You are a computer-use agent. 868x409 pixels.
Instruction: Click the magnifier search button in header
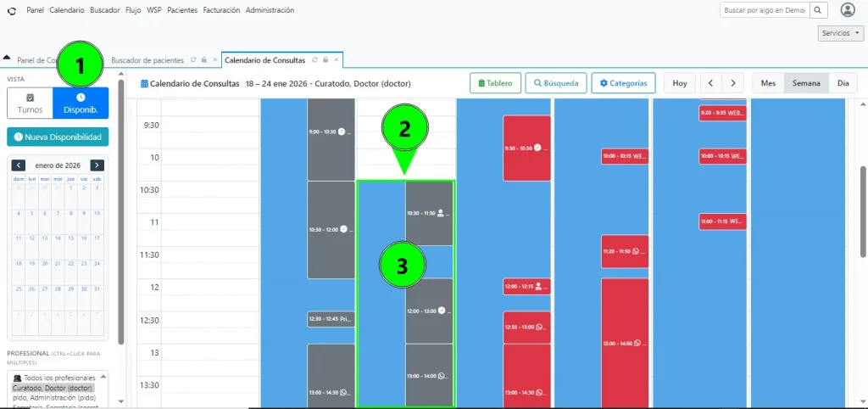click(819, 10)
